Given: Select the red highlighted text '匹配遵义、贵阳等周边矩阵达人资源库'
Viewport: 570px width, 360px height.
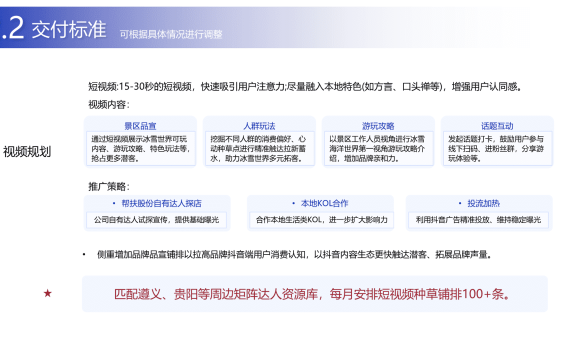Looking at the screenshot, I should (216, 294).
